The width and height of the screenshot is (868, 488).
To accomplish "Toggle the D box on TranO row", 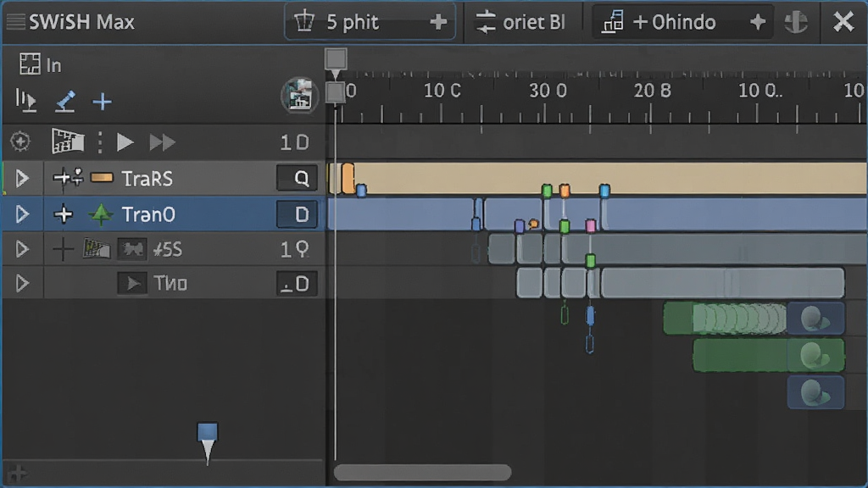I will [298, 214].
